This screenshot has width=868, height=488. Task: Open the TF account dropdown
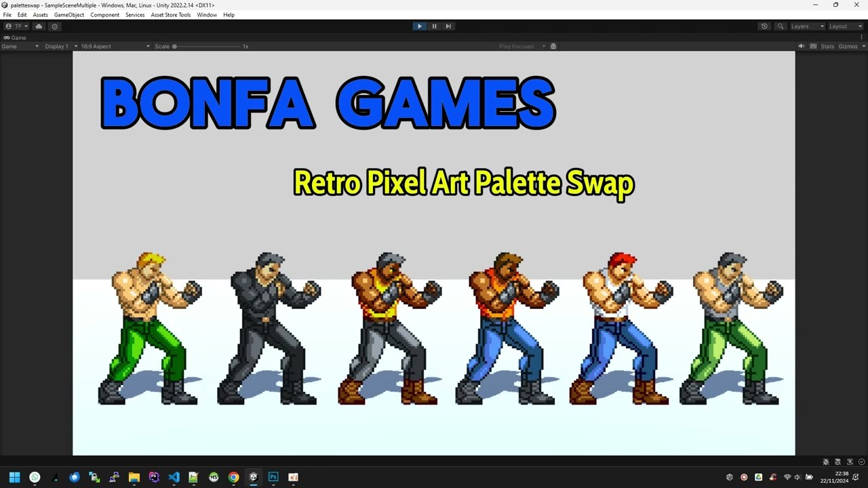[17, 26]
